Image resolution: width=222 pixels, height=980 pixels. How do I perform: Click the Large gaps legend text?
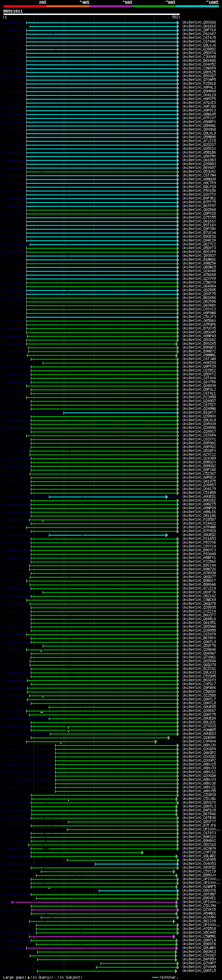coord(43,977)
